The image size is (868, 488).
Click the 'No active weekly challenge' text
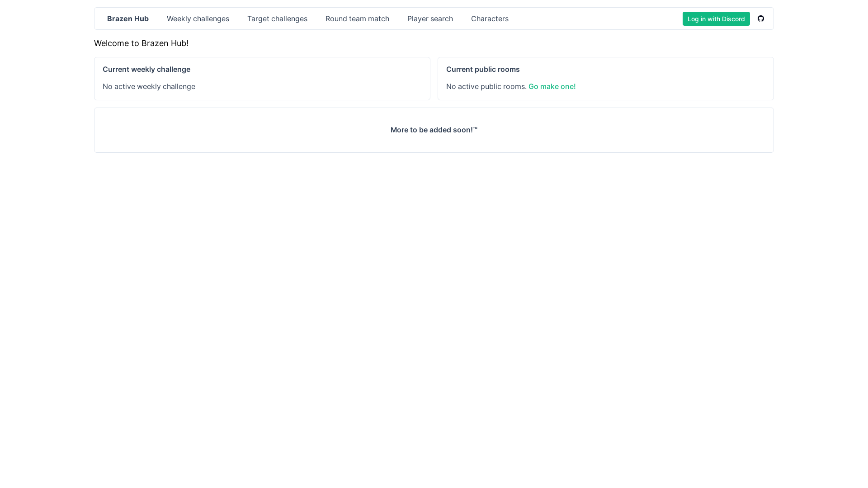click(149, 86)
